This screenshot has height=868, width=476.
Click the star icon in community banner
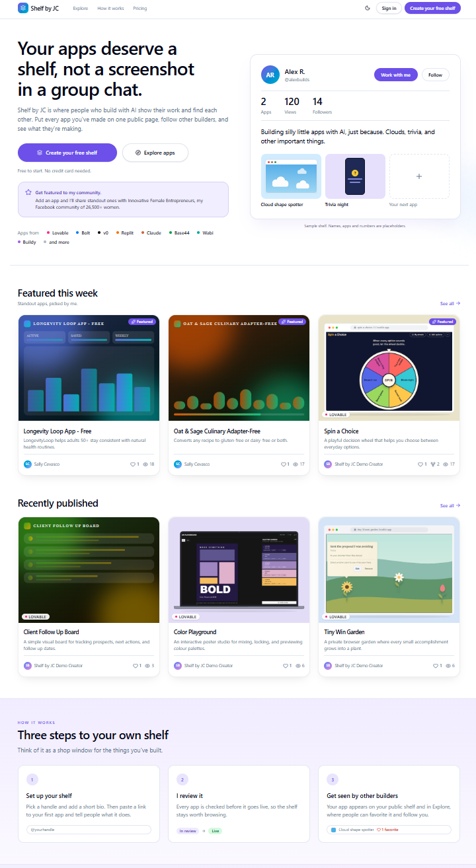tap(28, 192)
